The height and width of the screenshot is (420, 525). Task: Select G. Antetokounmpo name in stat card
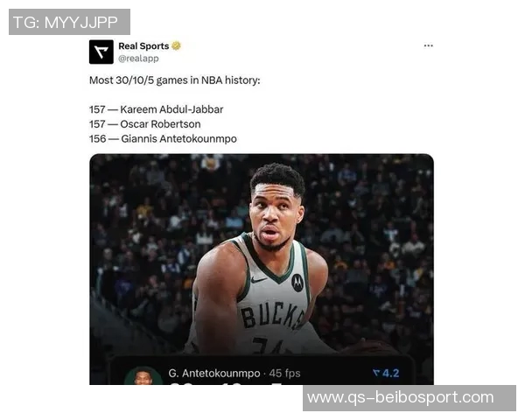214,373
